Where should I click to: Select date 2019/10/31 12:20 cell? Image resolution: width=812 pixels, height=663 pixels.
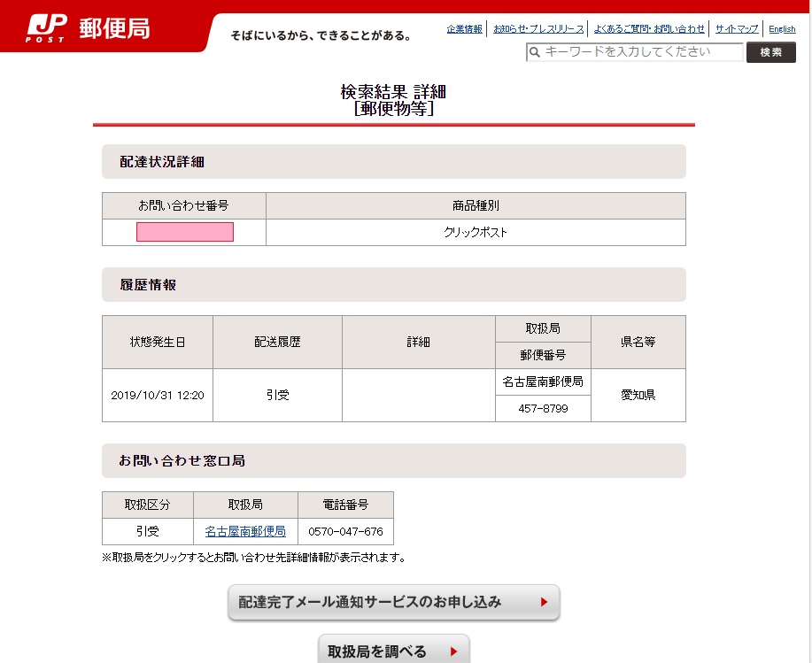pos(158,396)
